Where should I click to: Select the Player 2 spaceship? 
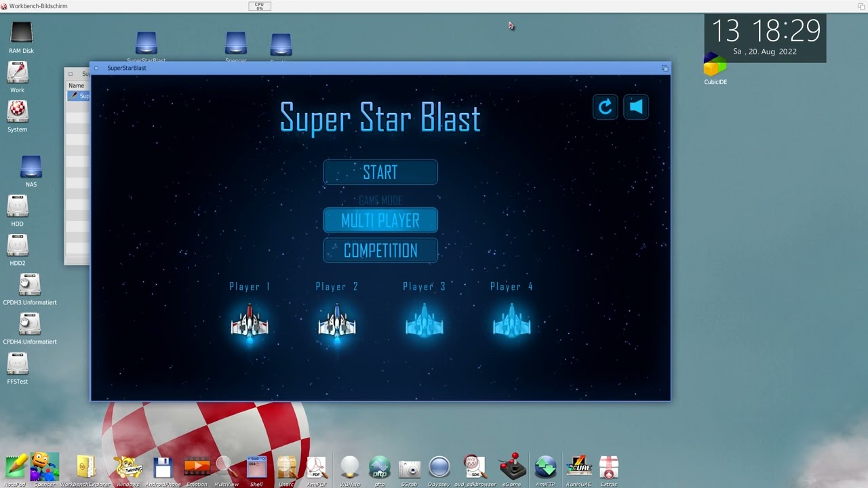click(337, 323)
